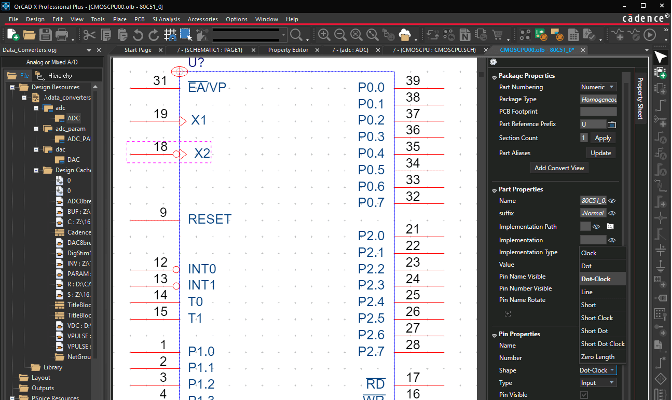Collapse the Design Cache folder node

point(36,170)
